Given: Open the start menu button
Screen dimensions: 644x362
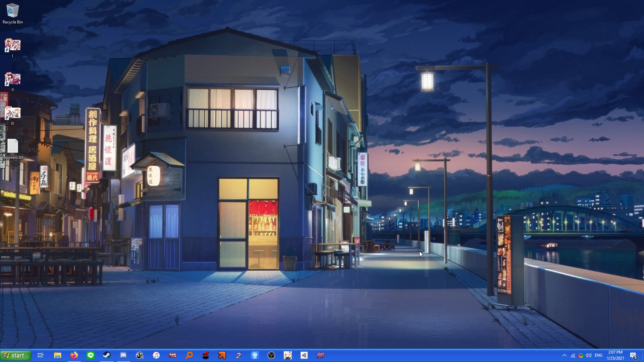Looking at the screenshot, I should click(x=16, y=355).
